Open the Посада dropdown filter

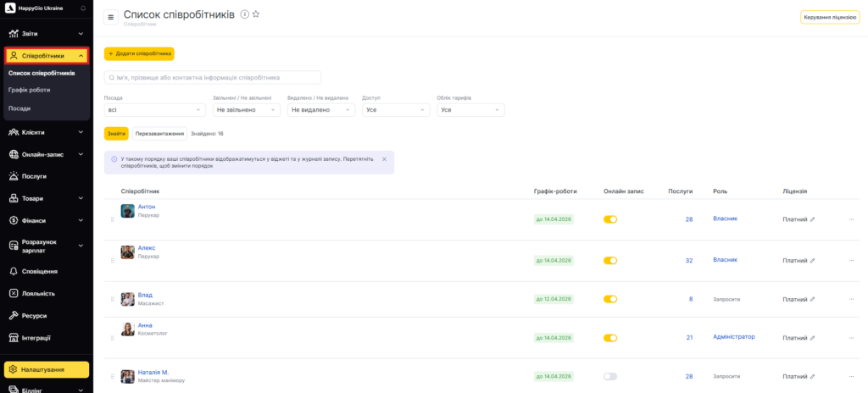(x=155, y=110)
